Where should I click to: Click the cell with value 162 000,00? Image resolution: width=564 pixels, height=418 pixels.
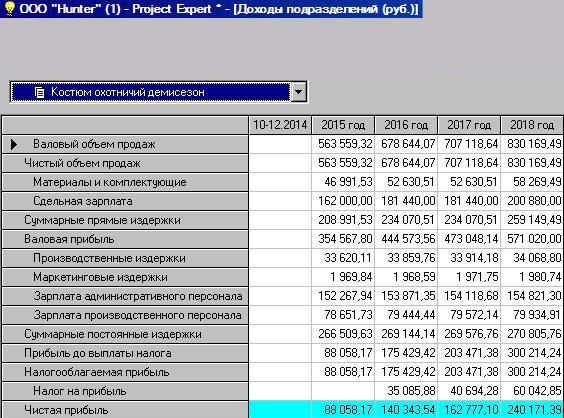(343, 201)
